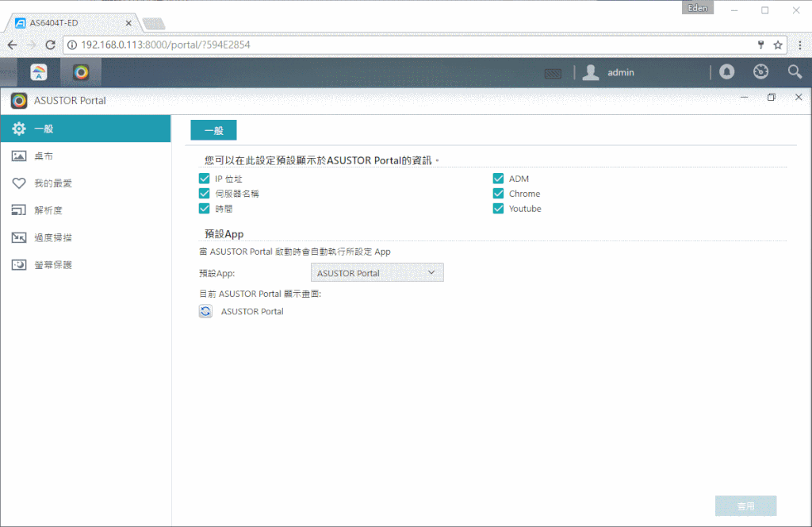Image resolution: width=812 pixels, height=527 pixels.
Task: Open the Chrome three-dot menu
Action: coord(800,45)
